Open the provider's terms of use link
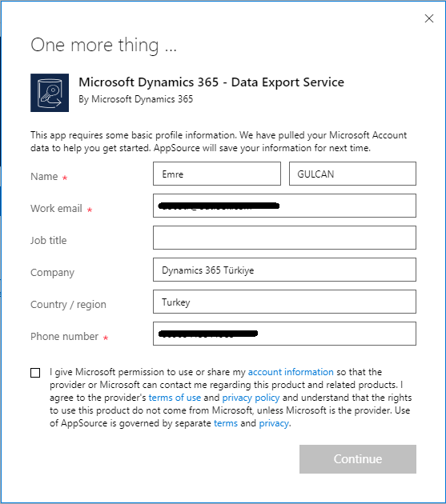This screenshot has height=504, width=446. click(x=175, y=398)
